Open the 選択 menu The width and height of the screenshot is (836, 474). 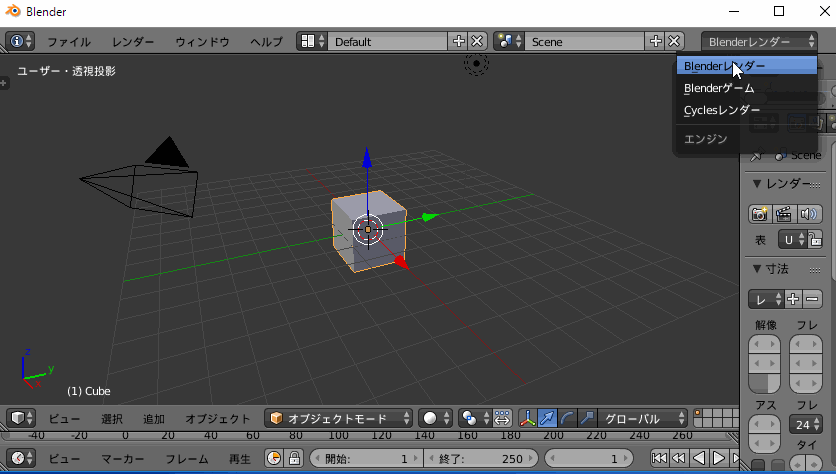pos(111,419)
